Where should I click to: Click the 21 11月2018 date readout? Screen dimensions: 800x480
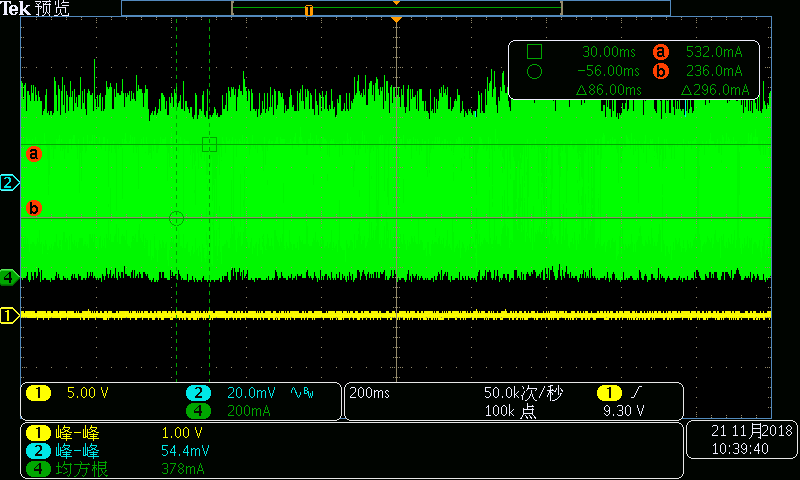752,431
